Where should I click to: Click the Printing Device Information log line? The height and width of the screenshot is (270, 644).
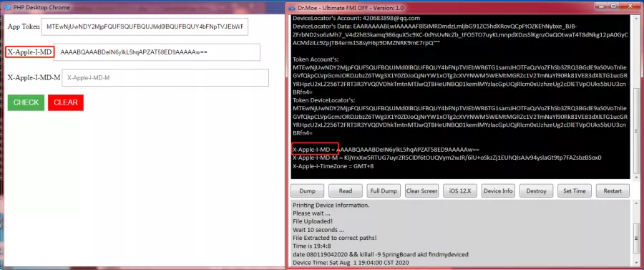click(331, 205)
